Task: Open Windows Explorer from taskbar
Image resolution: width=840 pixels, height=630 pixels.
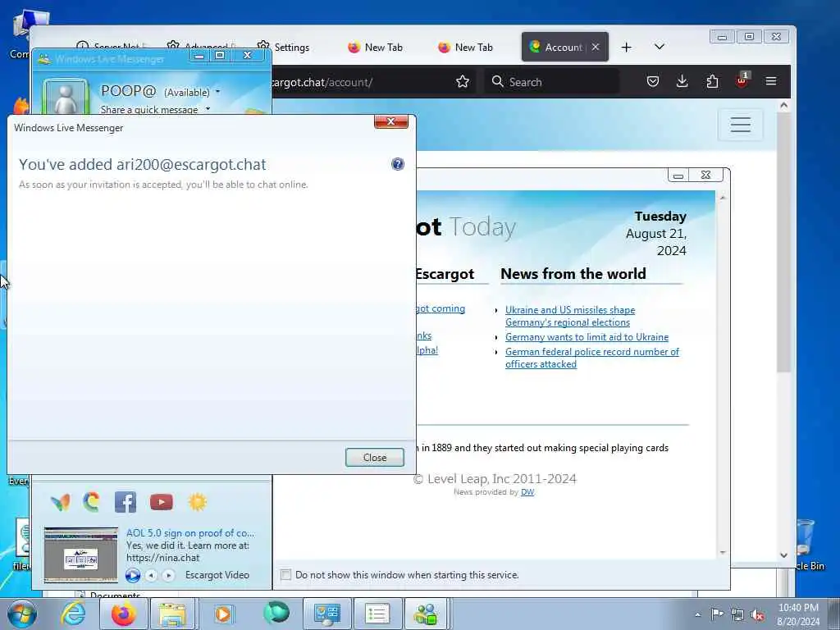Action: pyautogui.click(x=172, y=614)
